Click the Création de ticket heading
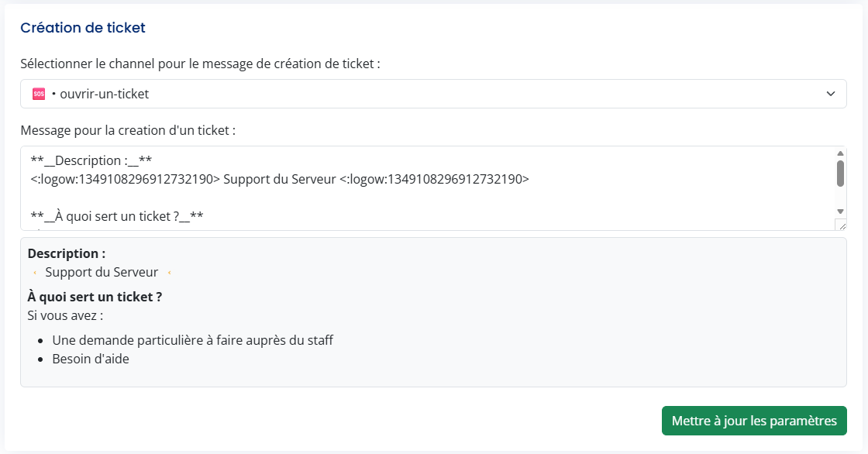Image resolution: width=868 pixels, height=454 pixels. click(x=83, y=28)
